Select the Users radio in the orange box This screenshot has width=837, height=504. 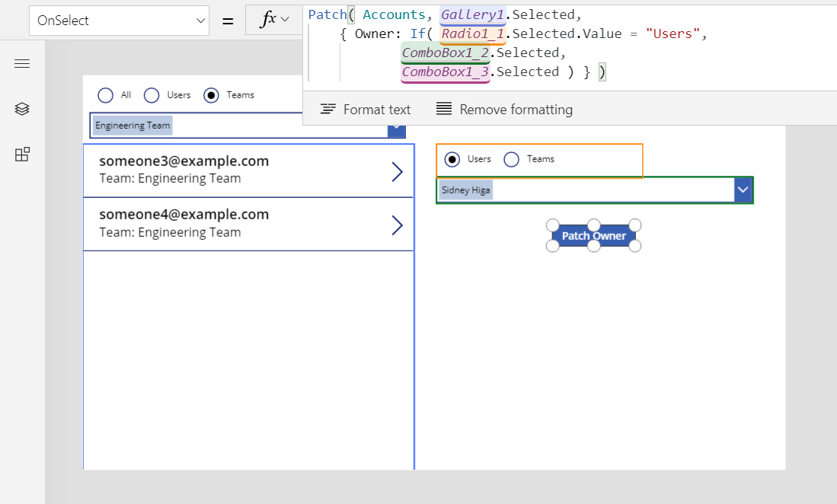pyautogui.click(x=452, y=159)
